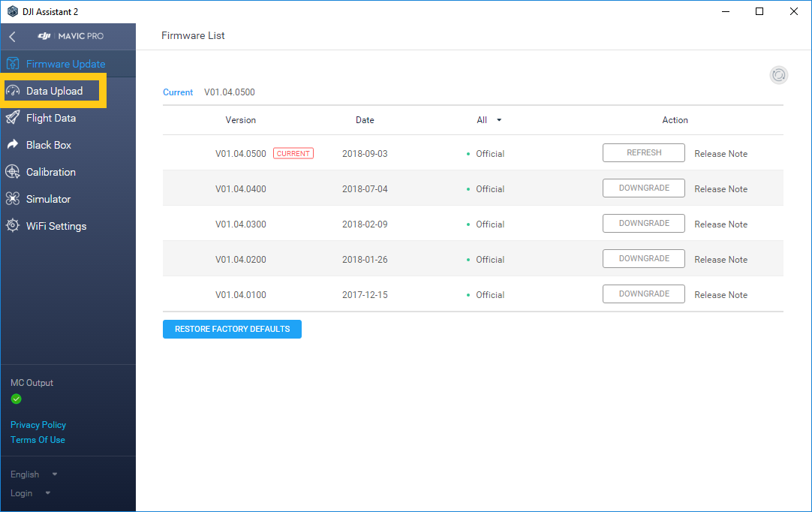This screenshot has width=812, height=512.
Task: Expand the All firmware type filter
Action: click(x=489, y=119)
